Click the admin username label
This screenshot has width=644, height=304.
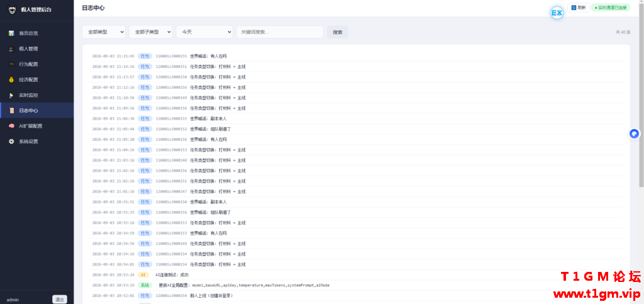click(13, 300)
